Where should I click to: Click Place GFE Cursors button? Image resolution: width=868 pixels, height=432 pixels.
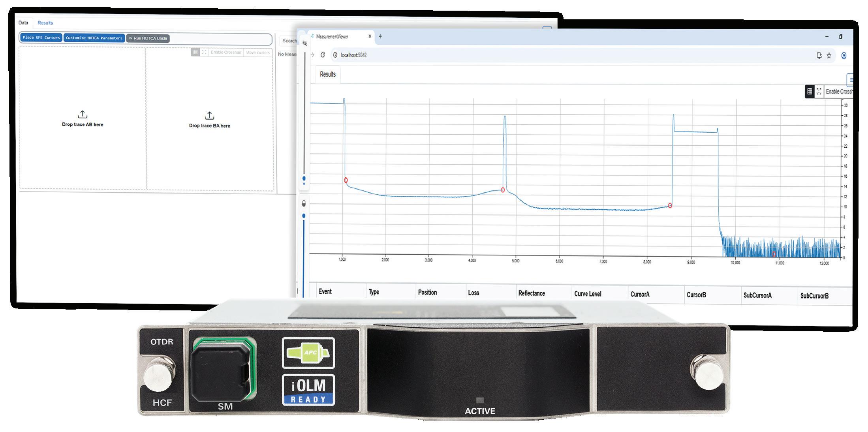(x=41, y=38)
